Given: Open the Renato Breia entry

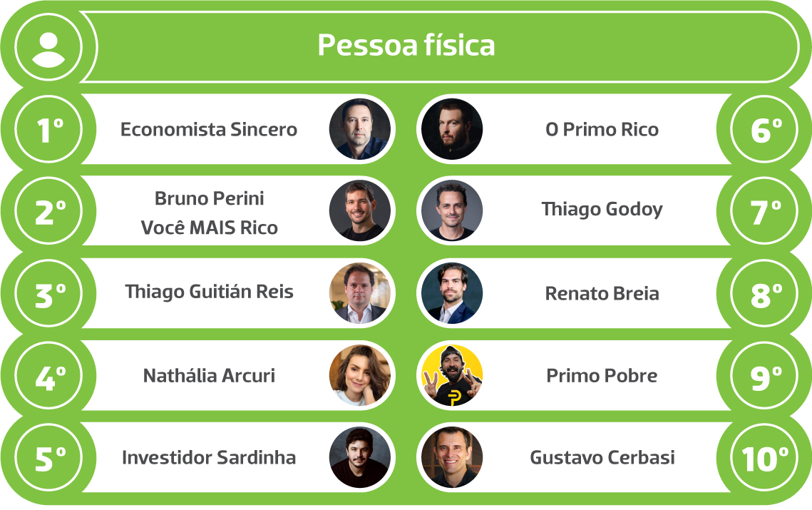Looking at the screenshot, I should coord(602,294).
